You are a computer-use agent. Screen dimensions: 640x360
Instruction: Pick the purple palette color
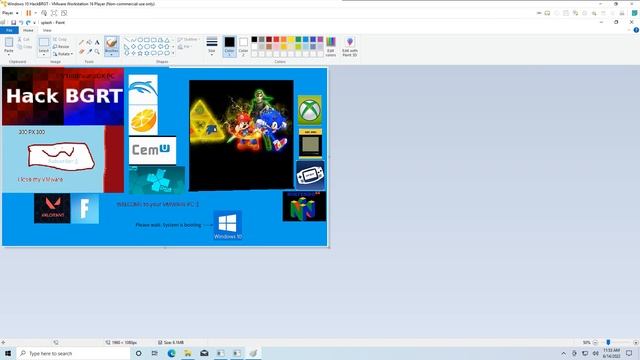[320, 39]
